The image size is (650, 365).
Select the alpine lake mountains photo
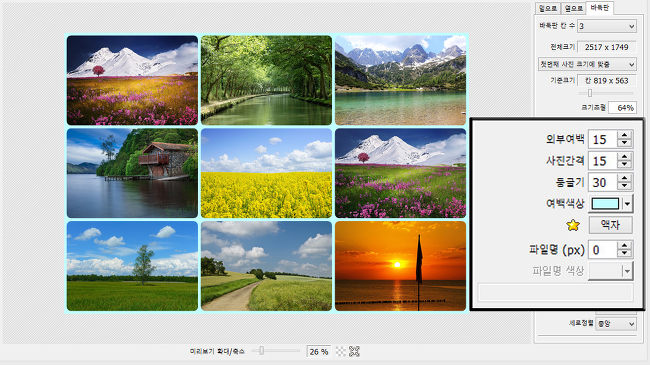point(400,80)
